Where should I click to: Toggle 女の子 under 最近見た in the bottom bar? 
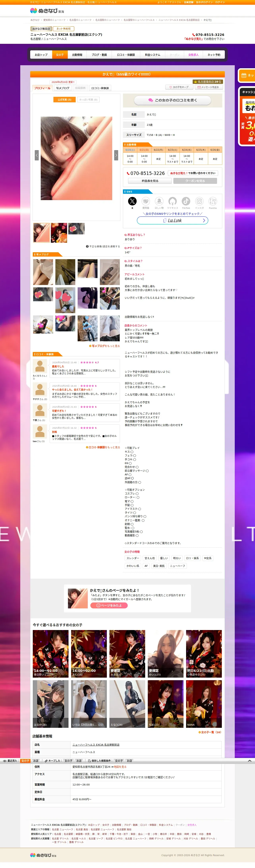[x=25, y=761]
